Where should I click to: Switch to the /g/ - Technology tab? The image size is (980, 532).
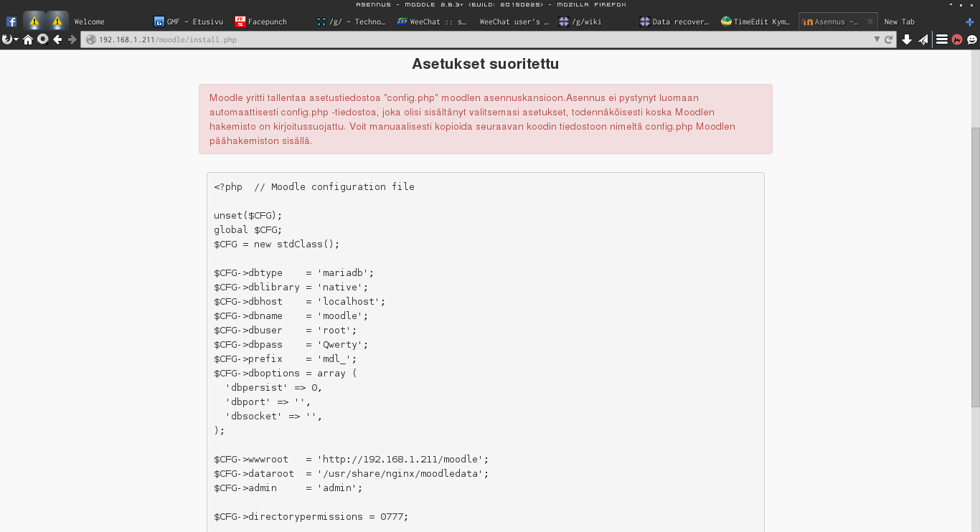352,22
